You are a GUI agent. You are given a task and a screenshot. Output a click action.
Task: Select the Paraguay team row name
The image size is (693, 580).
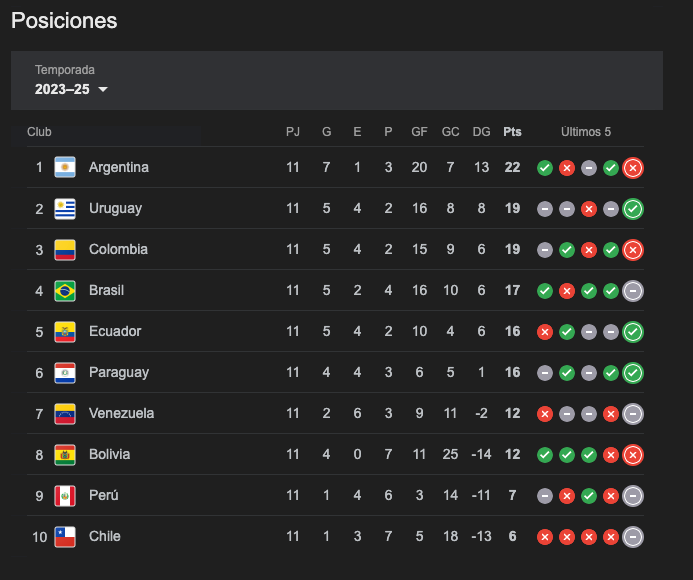(x=118, y=372)
